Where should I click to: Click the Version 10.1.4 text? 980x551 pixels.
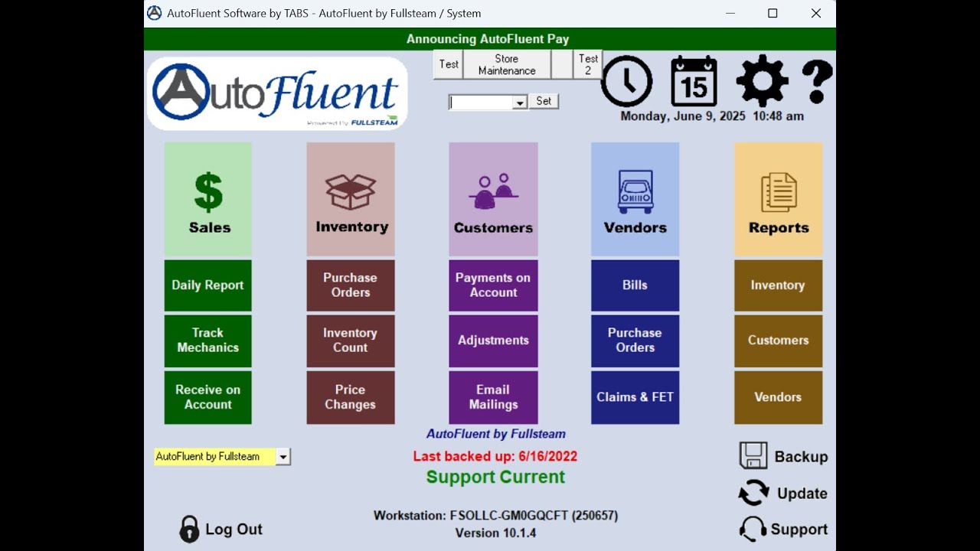pos(495,533)
